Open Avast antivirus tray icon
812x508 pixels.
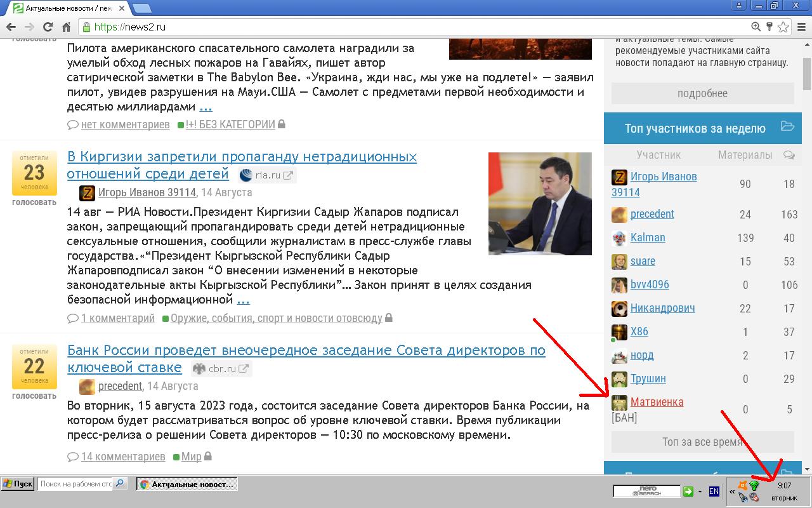coord(743,486)
